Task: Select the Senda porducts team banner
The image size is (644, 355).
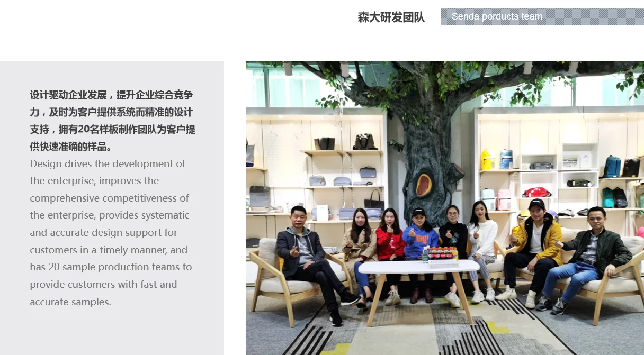Action: click(542, 16)
